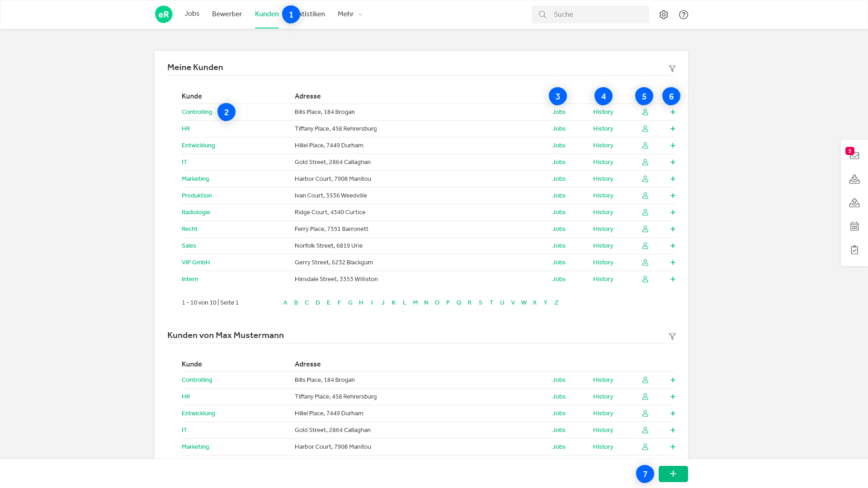The image size is (868, 488).
Task: Click contact person icon for Entwicklung in Max Mustermann list
Action: (x=645, y=413)
